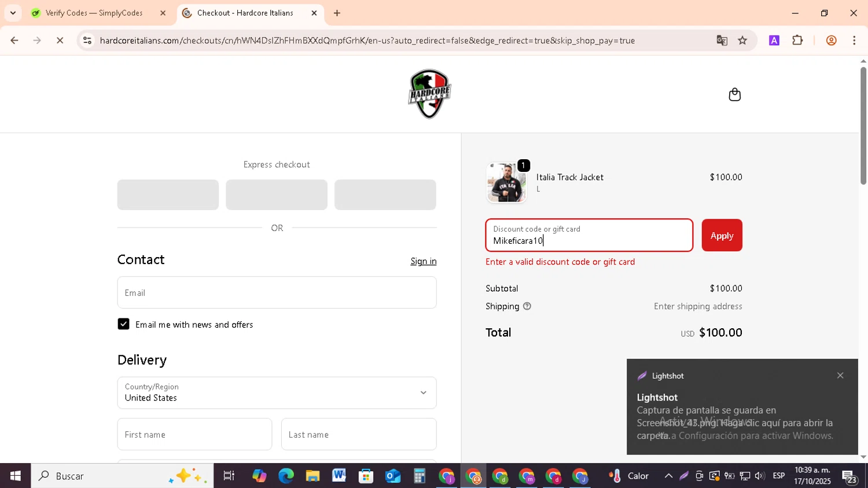Open a new browser tab
868x488 pixels.
point(337,13)
